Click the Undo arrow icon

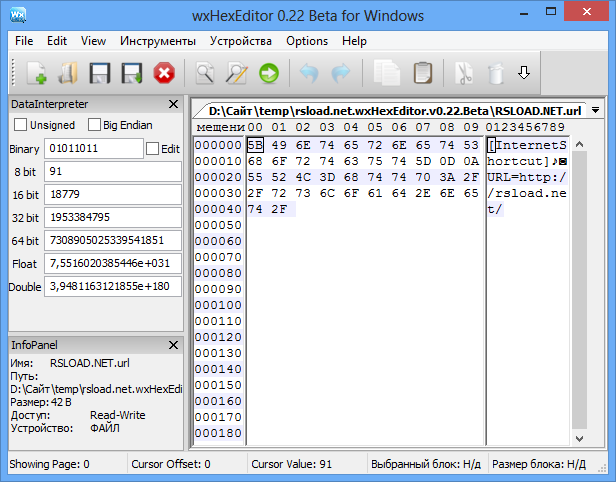click(309, 73)
